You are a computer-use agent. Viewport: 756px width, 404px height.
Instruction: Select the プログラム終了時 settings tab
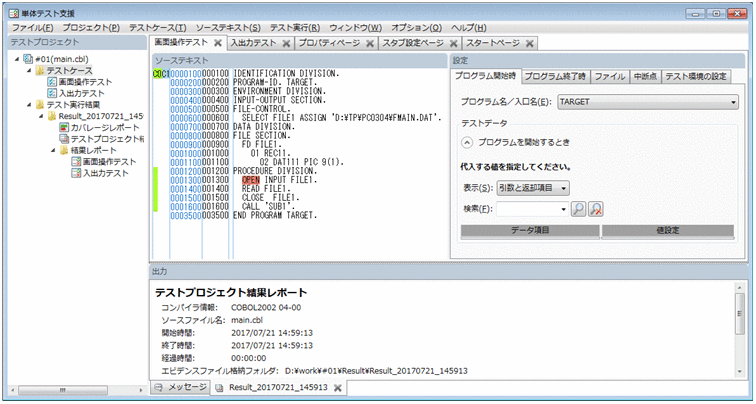pos(554,76)
